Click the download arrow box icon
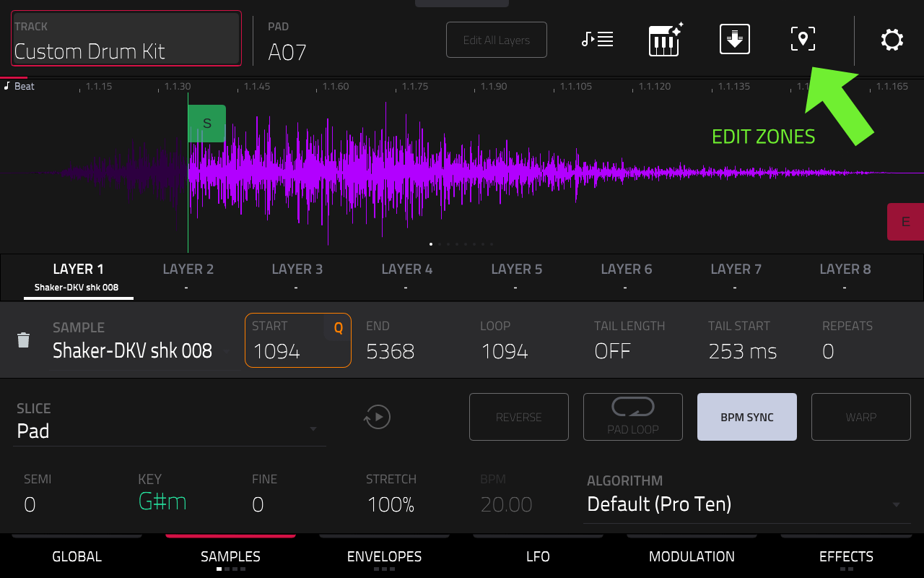 [x=735, y=39]
